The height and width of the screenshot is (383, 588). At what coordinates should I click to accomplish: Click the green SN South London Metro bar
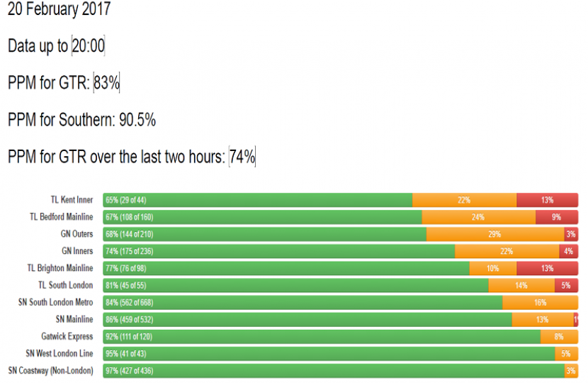tap(303, 302)
